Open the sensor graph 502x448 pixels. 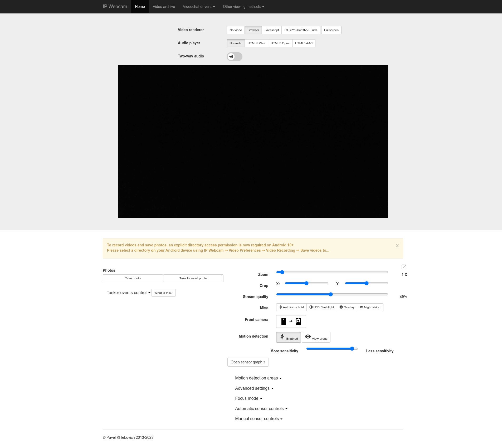coord(248,362)
